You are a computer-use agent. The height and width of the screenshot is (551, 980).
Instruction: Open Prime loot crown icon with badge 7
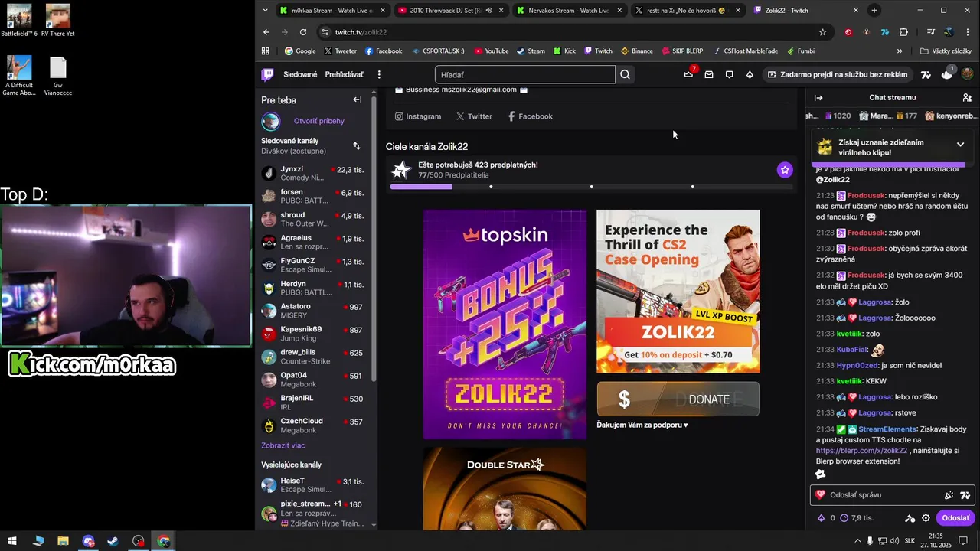tap(689, 73)
